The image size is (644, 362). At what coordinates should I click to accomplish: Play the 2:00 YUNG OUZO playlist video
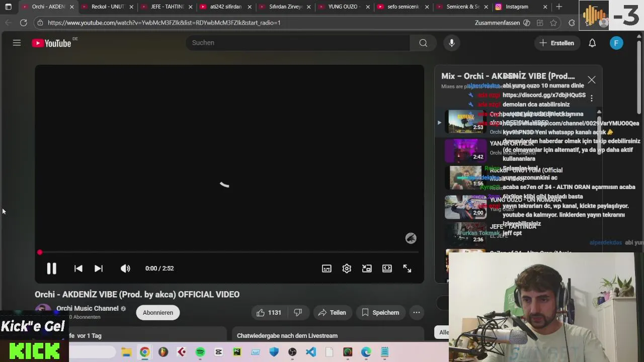pyautogui.click(x=466, y=206)
